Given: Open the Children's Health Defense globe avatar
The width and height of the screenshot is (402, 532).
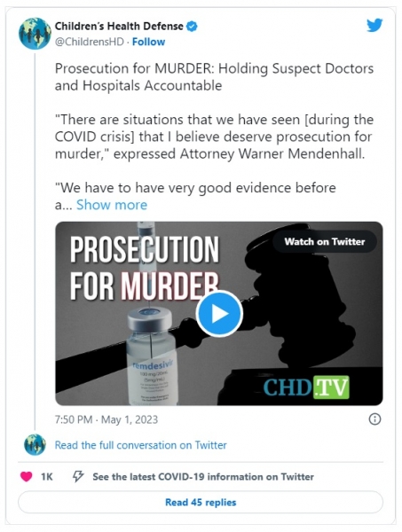Looking at the screenshot, I should coord(35,34).
